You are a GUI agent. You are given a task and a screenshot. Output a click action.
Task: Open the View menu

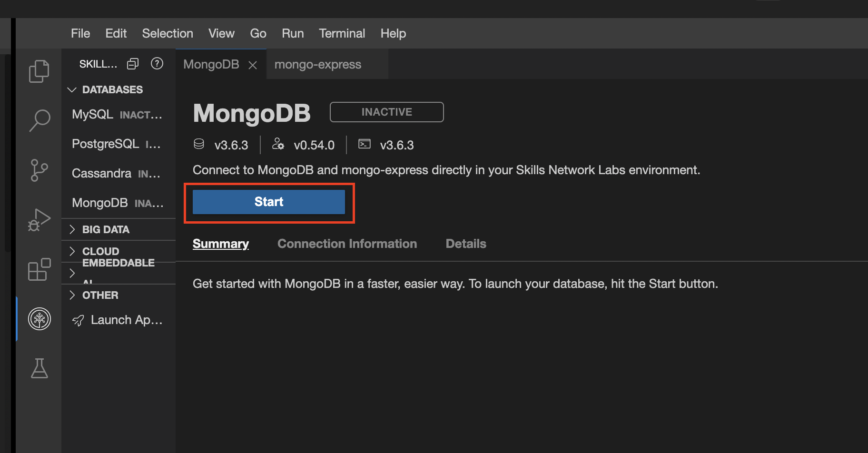tap(221, 33)
